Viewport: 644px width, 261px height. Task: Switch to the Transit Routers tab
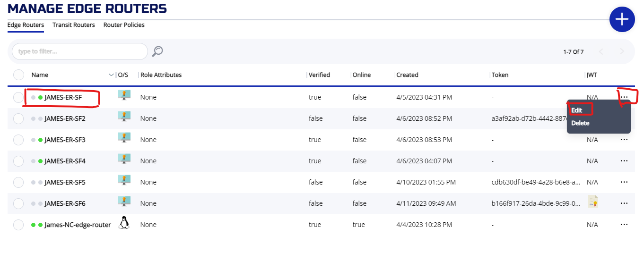74,25
